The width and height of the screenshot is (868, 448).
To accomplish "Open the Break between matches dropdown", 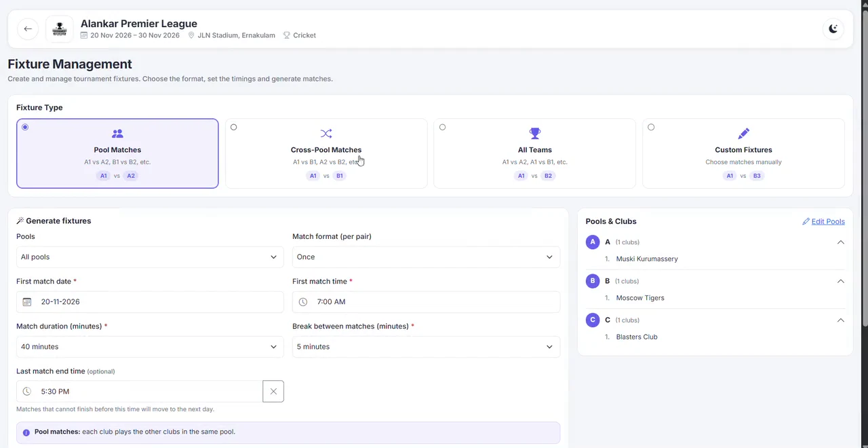I will 426,347.
